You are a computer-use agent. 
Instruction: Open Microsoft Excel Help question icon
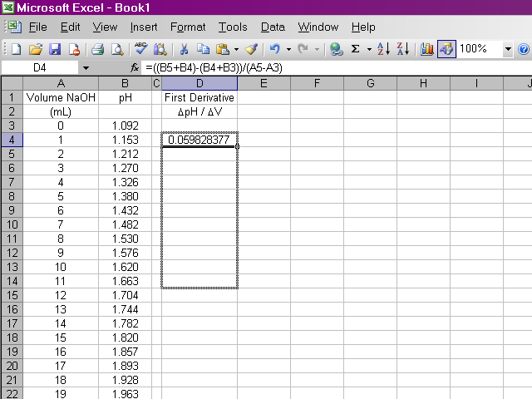point(524,50)
